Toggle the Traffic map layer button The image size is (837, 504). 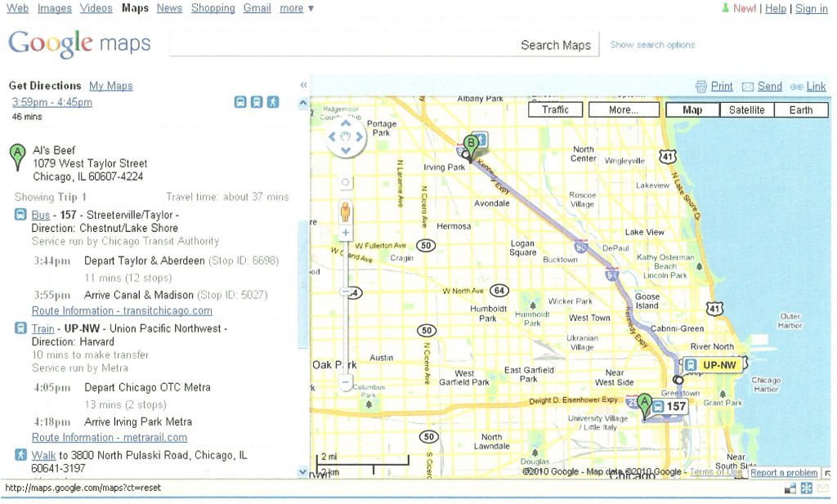coord(556,109)
